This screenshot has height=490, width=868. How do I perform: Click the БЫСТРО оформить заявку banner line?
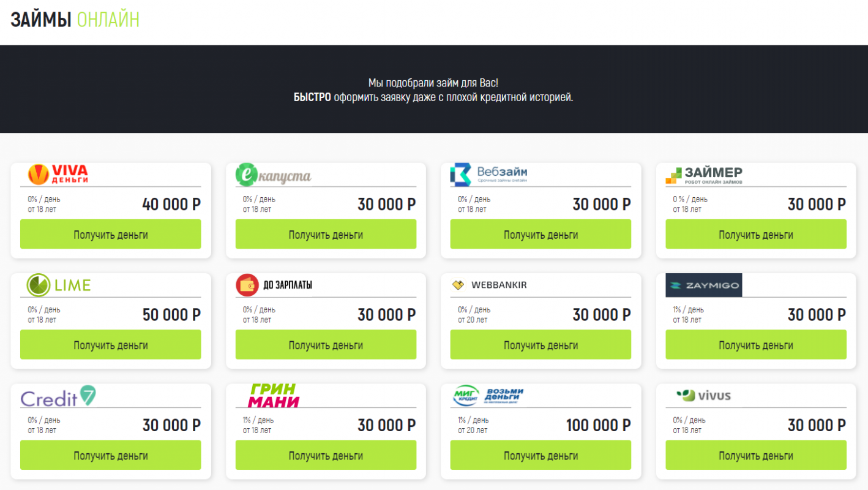click(x=433, y=97)
